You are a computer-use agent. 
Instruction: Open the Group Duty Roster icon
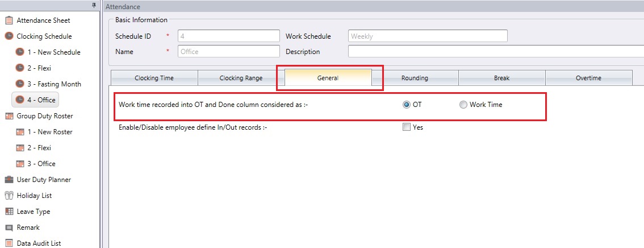click(9, 116)
